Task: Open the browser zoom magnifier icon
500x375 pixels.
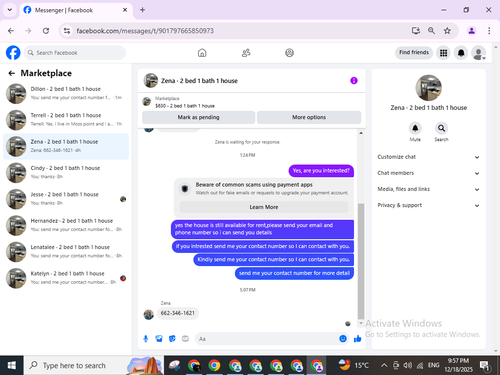Action: [x=431, y=31]
